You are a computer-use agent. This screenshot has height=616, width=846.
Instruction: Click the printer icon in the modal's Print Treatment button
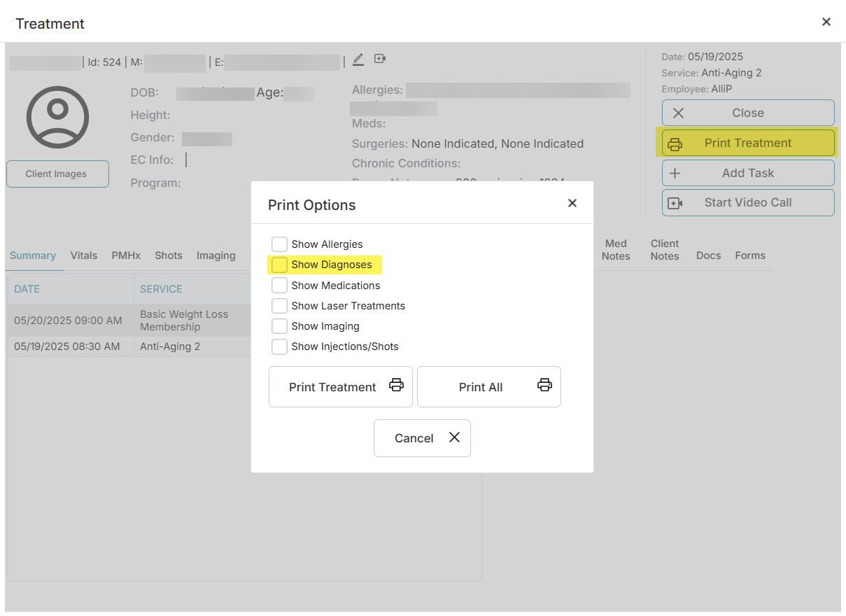397,384
